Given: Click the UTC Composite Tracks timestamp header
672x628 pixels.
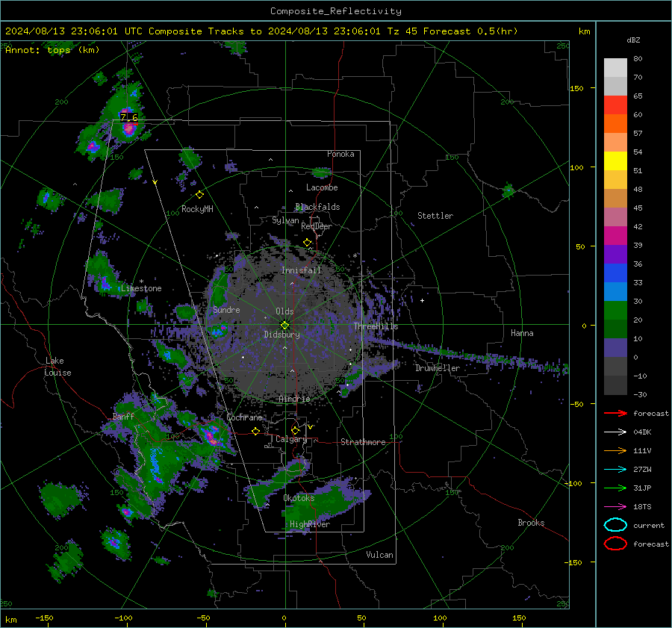Looking at the screenshot, I should (x=261, y=31).
